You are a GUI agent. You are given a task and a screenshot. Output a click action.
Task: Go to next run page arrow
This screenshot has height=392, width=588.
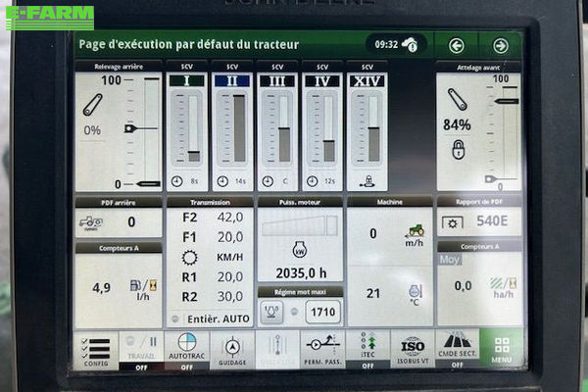pyautogui.click(x=500, y=46)
